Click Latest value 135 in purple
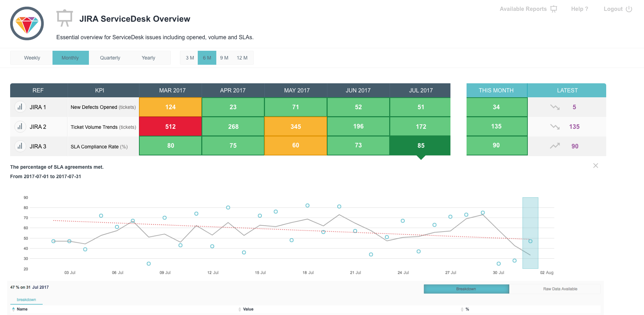The width and height of the screenshot is (644, 315). [x=574, y=127]
